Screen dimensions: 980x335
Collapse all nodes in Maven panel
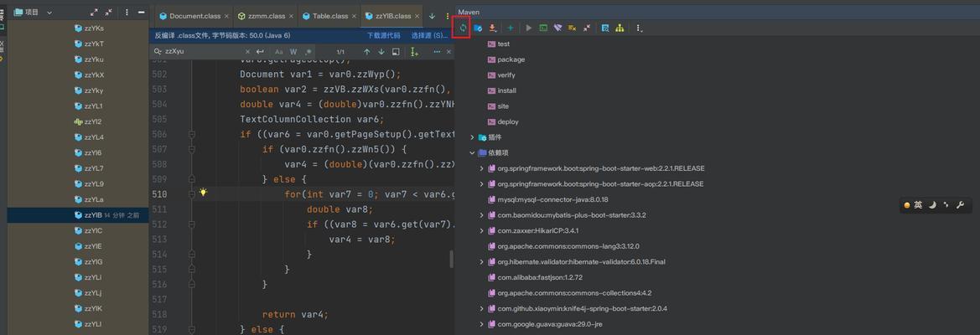tap(586, 28)
